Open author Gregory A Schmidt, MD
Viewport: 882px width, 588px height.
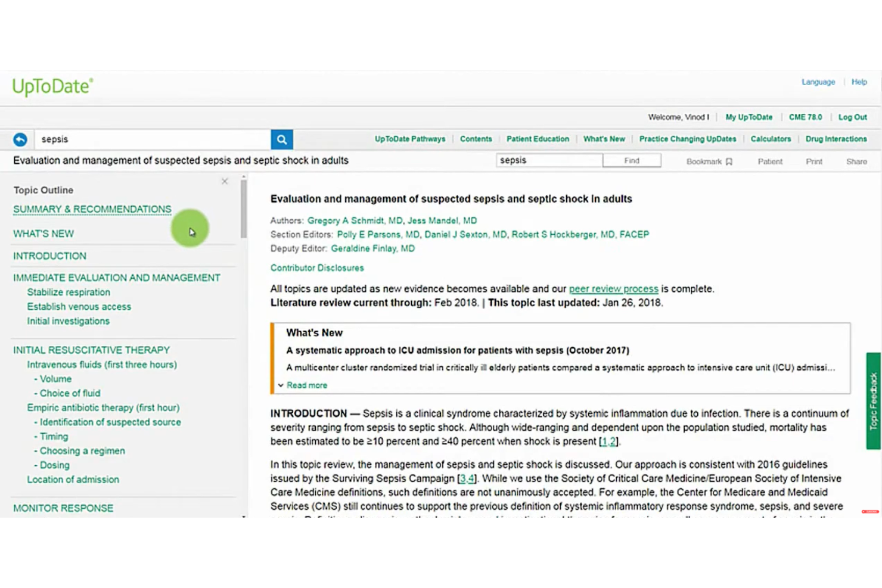point(355,220)
